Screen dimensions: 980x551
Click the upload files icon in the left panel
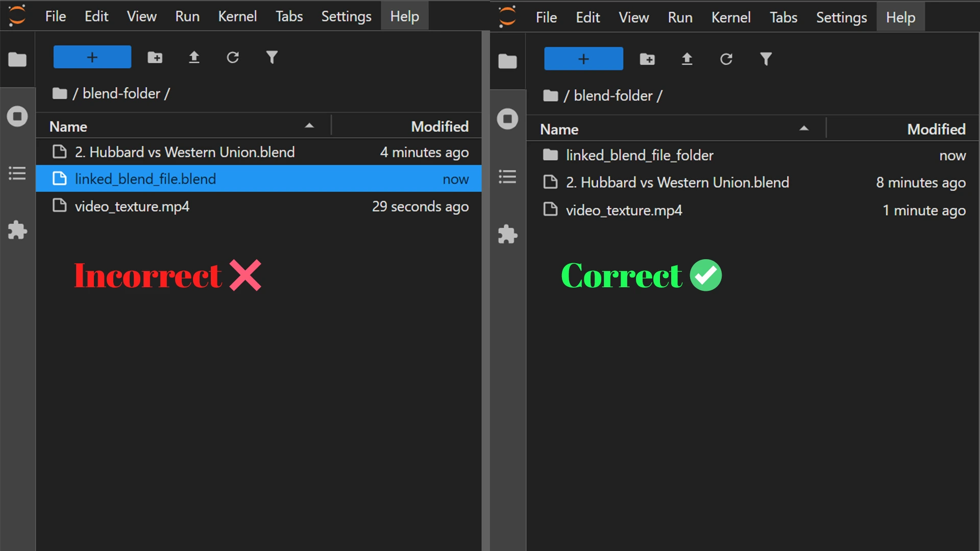point(193,57)
